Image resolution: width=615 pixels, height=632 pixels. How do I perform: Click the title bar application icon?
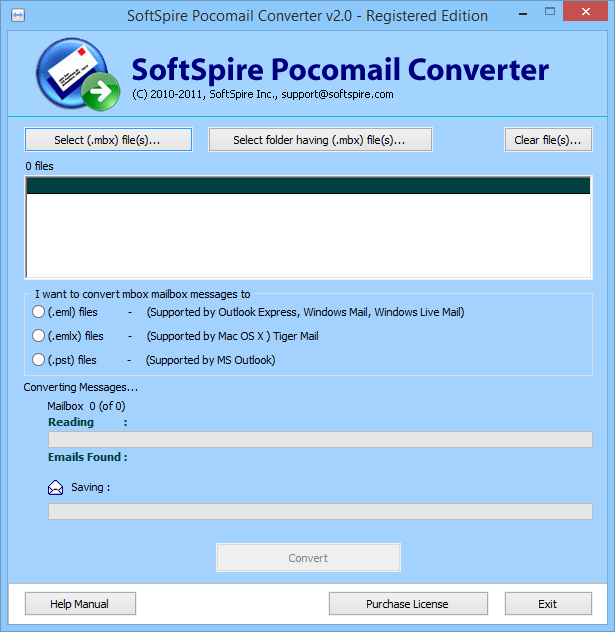[18, 16]
